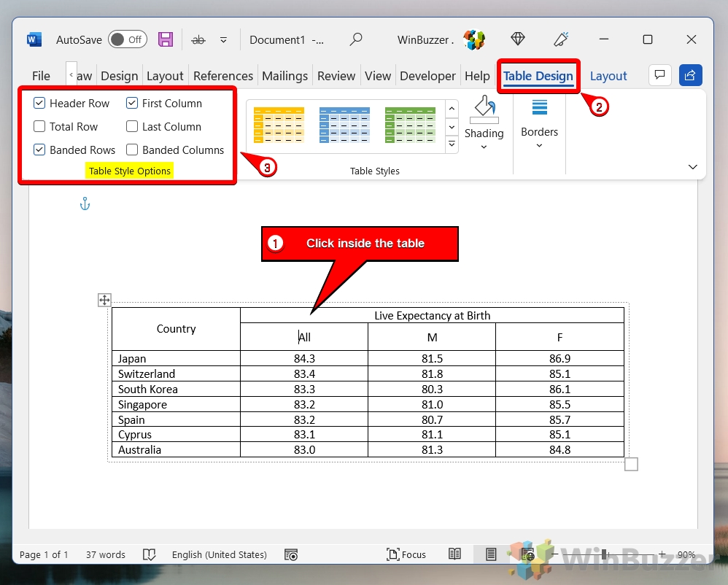Image resolution: width=728 pixels, height=585 pixels.
Task: Open the File tab
Action: point(41,76)
